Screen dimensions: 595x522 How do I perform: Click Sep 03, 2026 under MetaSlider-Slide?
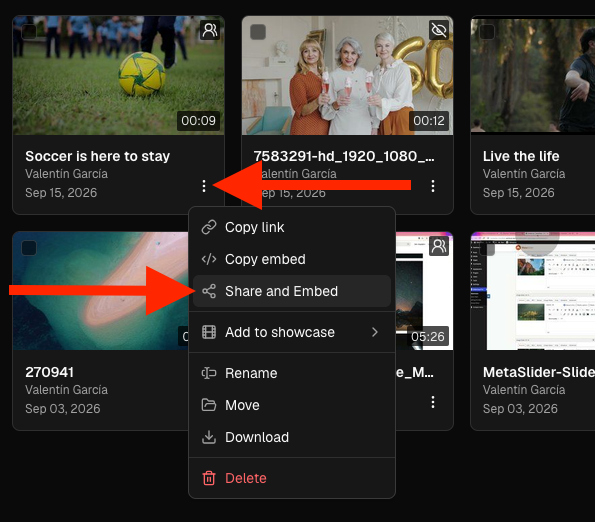pos(520,409)
